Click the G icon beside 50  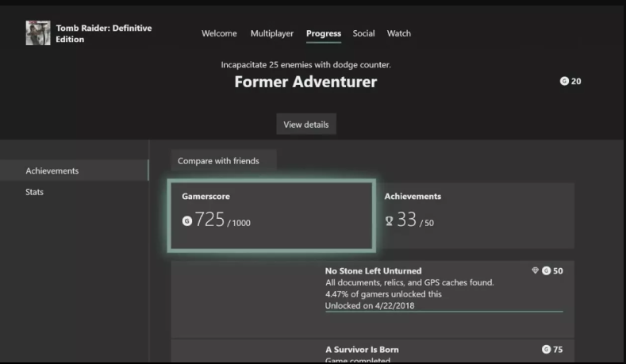pos(547,270)
